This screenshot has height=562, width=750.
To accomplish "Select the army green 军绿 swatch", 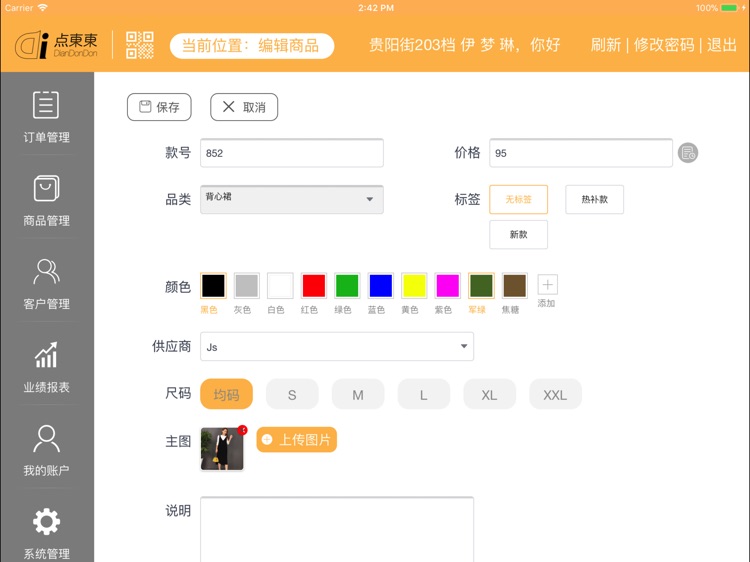I will point(481,286).
